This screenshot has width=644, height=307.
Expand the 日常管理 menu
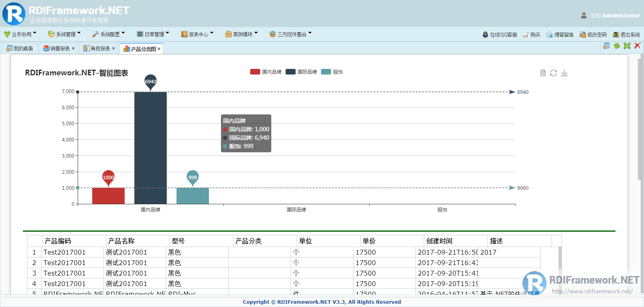pos(153,34)
